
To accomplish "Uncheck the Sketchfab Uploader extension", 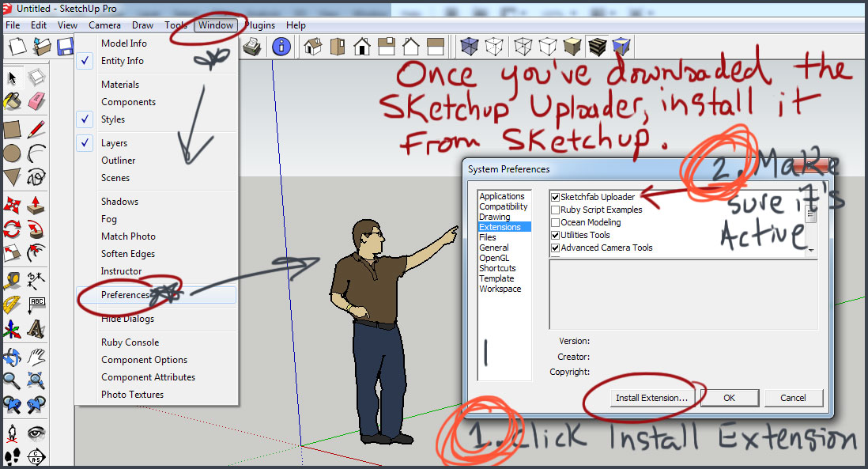I will 556,197.
